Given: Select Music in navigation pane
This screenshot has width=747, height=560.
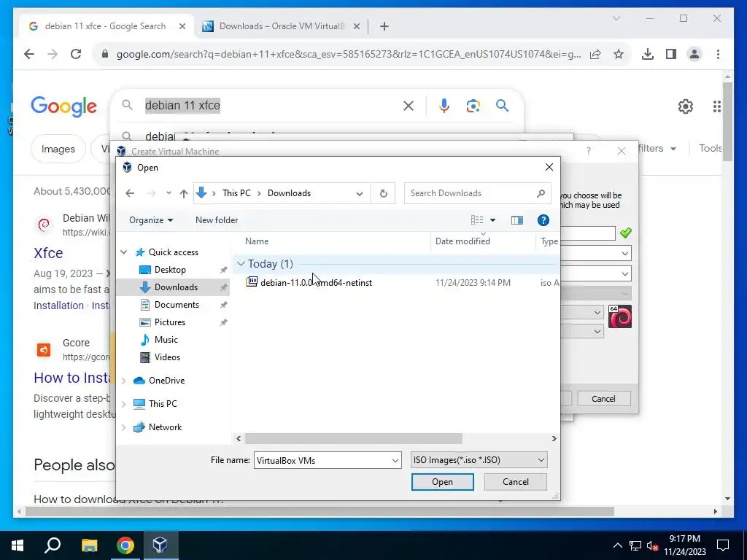Looking at the screenshot, I should point(166,340).
